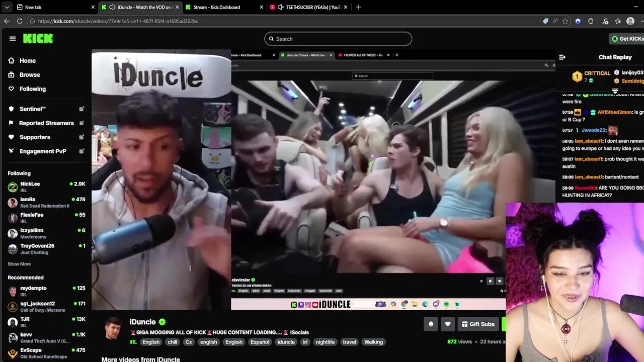Viewport: 644px width, 362px height.
Task: Click external-link icon beside Sentinel
Action: tap(82, 109)
